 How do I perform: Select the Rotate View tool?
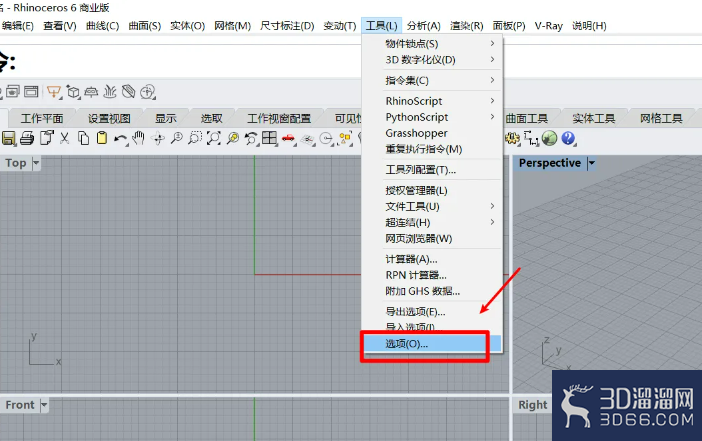tap(158, 138)
